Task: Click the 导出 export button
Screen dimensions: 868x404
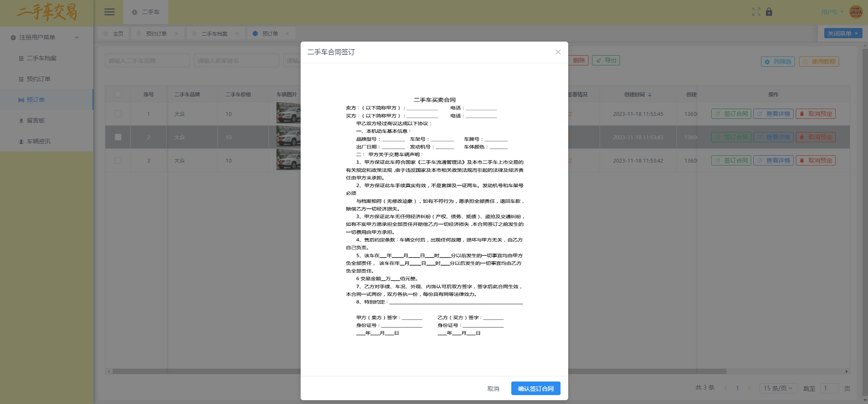Action: [x=606, y=60]
